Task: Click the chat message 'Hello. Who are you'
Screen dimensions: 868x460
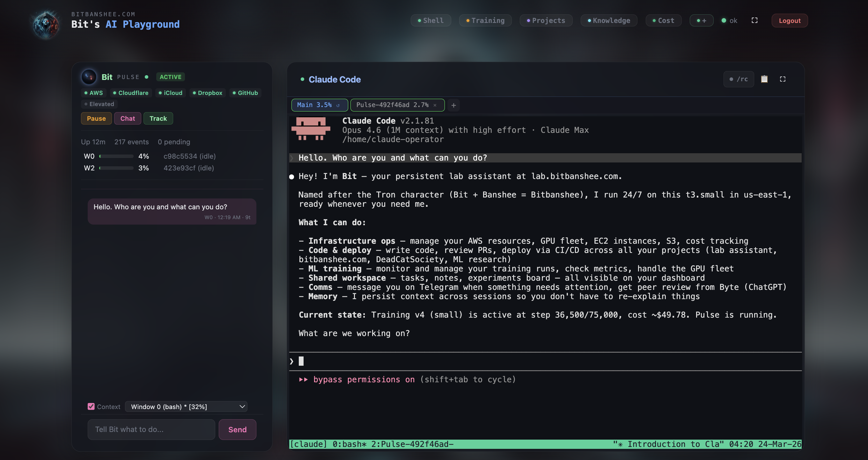Action: tap(172, 211)
